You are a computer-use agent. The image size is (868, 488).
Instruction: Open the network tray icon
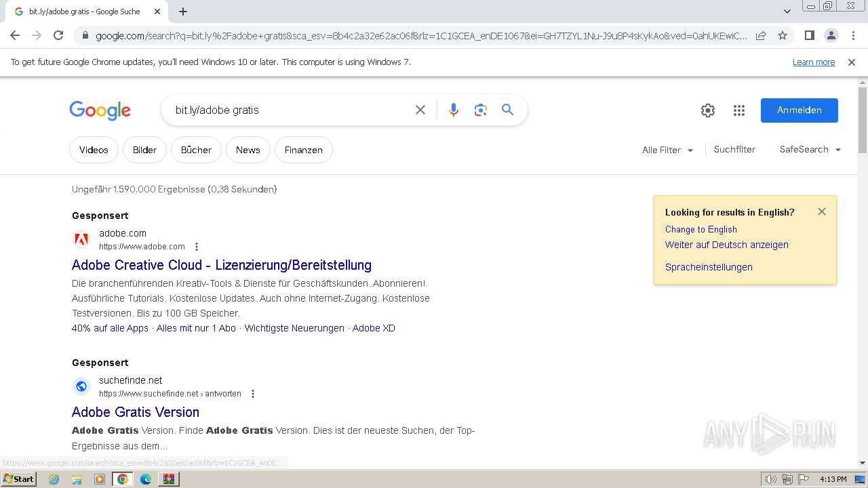(x=787, y=479)
